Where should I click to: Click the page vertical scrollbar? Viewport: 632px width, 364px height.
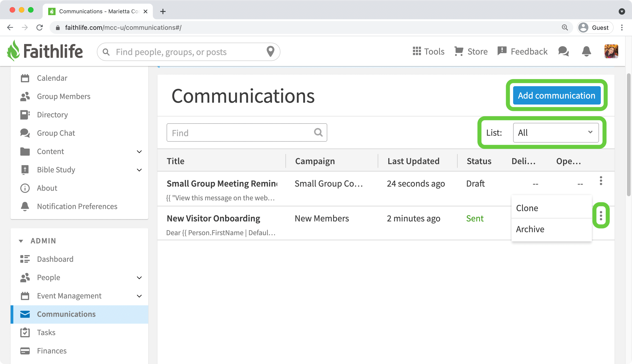(x=629, y=135)
